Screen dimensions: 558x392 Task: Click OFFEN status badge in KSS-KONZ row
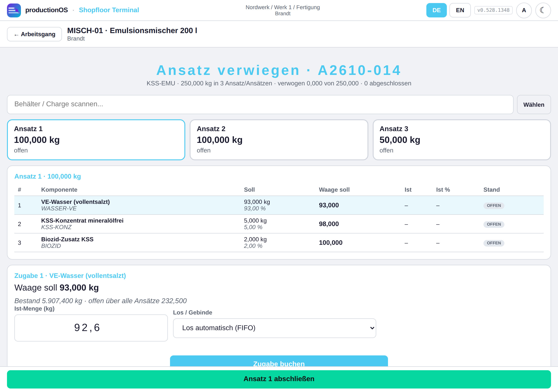click(x=494, y=224)
